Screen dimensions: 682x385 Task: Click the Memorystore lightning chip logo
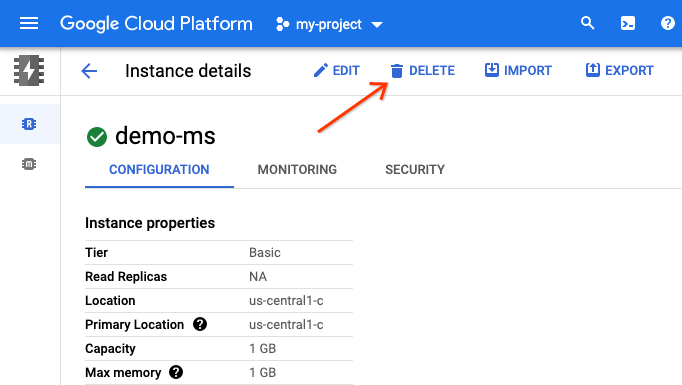(29, 70)
